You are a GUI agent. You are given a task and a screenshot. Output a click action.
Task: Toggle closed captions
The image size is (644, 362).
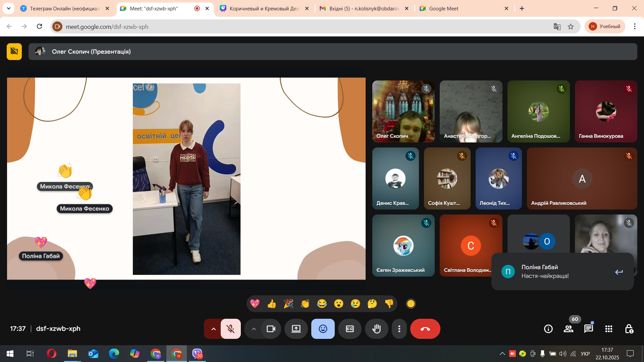tap(350, 329)
